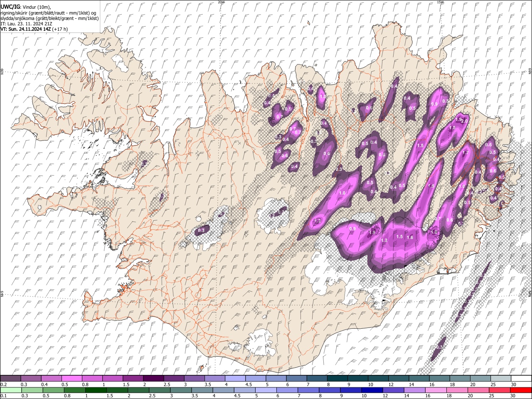Viewport: 532px width, 399px height.
Task: Select the dark teal 8–9 swatch in the top legend row
Action: click(337, 379)
